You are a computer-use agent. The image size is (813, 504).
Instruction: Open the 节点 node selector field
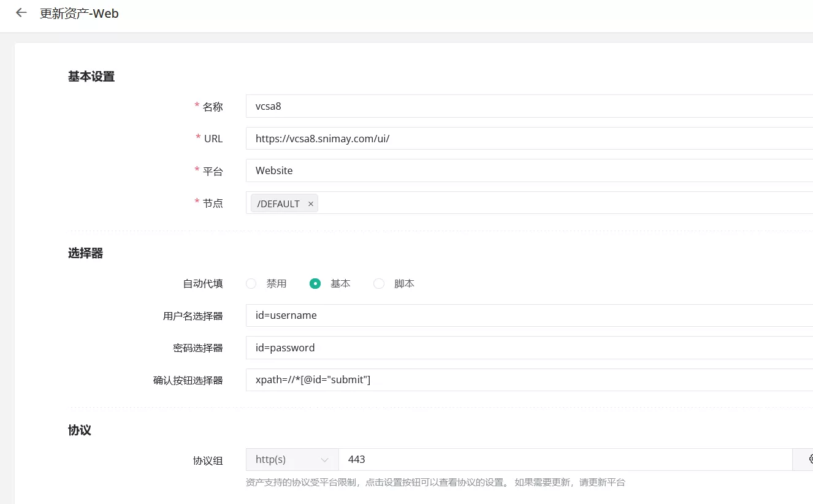(x=552, y=203)
